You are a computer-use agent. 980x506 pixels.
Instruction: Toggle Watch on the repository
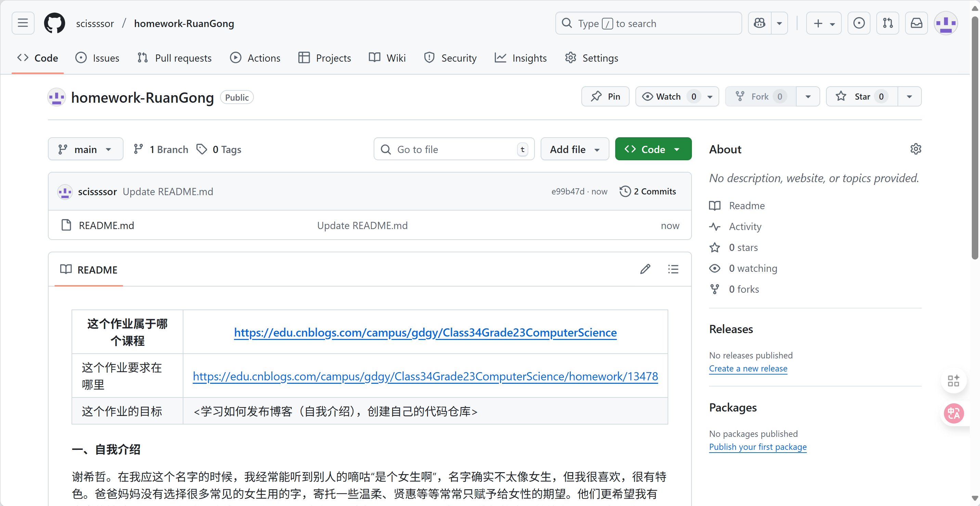668,96
